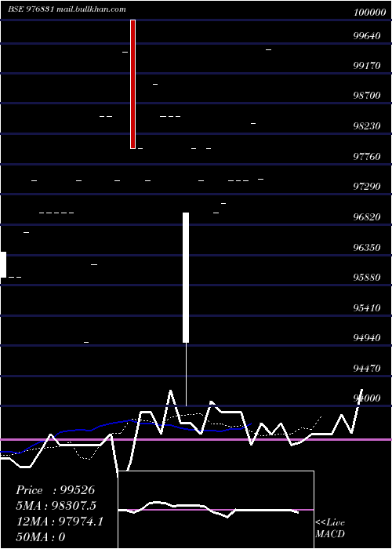Click the 99640 price axis label
This screenshot has width=392, height=549.
click(x=367, y=36)
